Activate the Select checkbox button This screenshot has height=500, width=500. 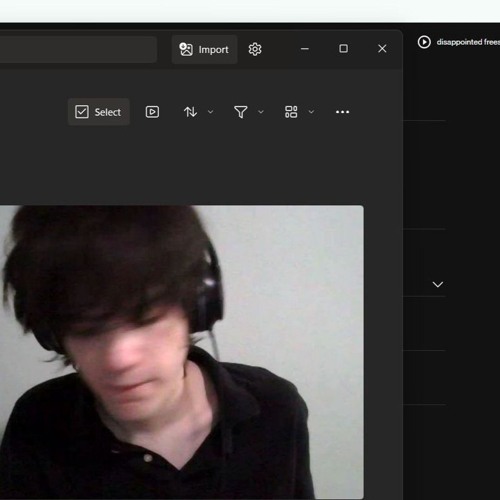(99, 112)
